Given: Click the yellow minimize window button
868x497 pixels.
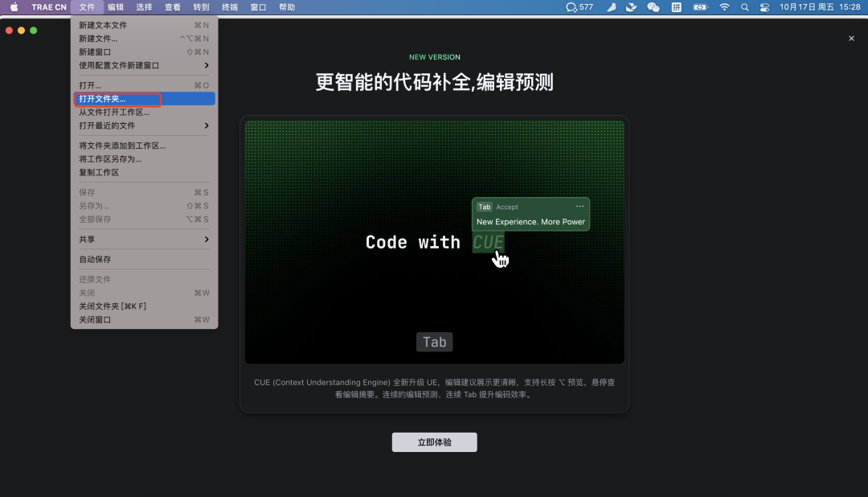Looking at the screenshot, I should tap(21, 31).
